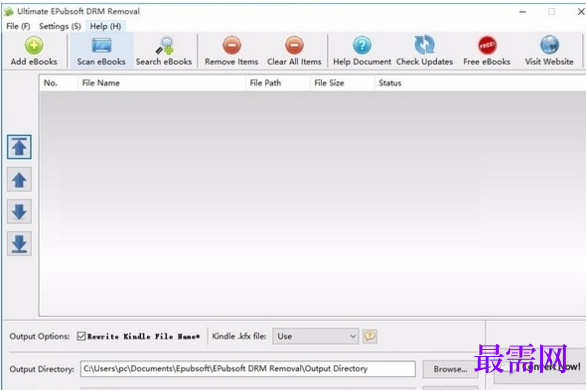Screen dimensions: 586x390
Task: Open the Help Document icon
Action: click(x=362, y=46)
